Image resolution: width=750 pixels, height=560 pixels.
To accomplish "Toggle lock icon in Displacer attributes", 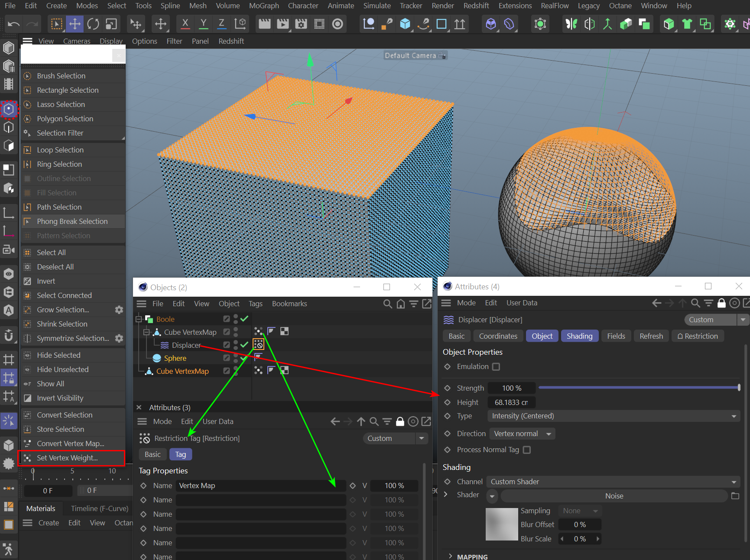I will (721, 303).
